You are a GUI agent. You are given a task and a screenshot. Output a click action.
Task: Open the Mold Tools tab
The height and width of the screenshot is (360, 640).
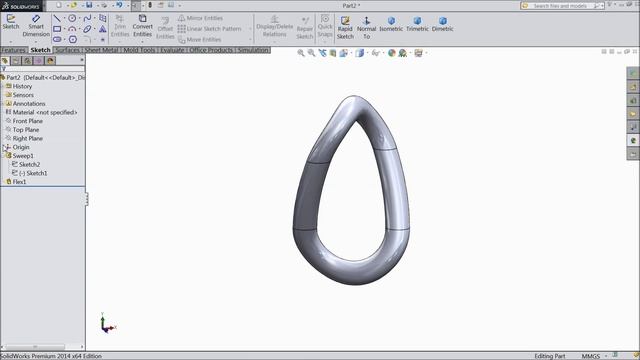(139, 50)
